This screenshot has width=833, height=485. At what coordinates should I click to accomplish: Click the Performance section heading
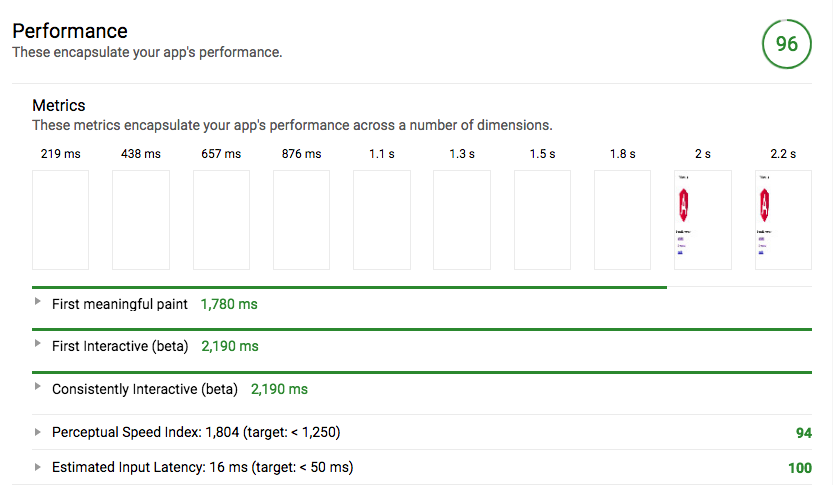click(70, 31)
